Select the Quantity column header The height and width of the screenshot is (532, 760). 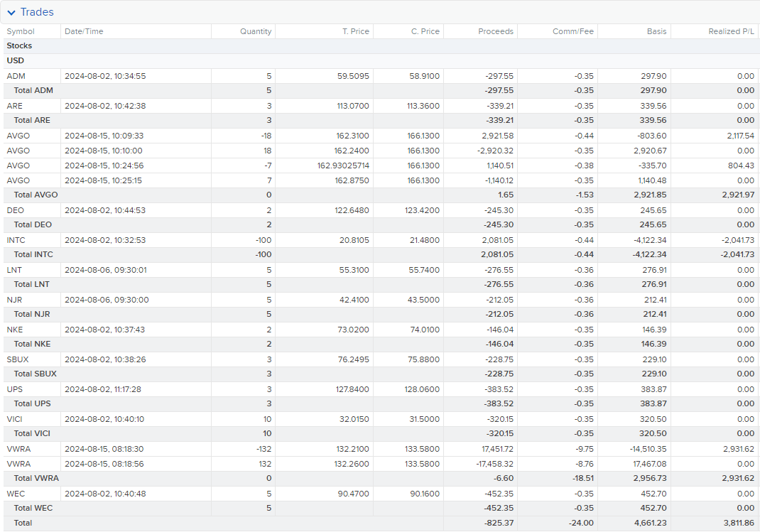[x=256, y=31]
